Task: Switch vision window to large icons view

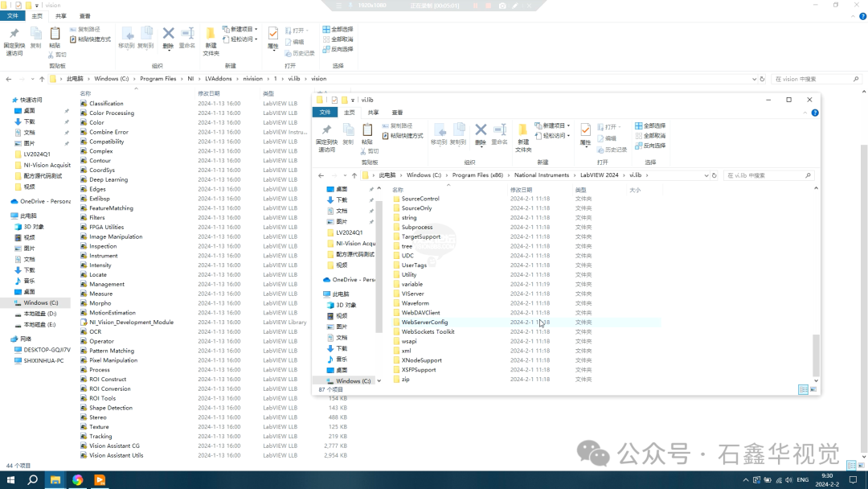Action: [862, 465]
